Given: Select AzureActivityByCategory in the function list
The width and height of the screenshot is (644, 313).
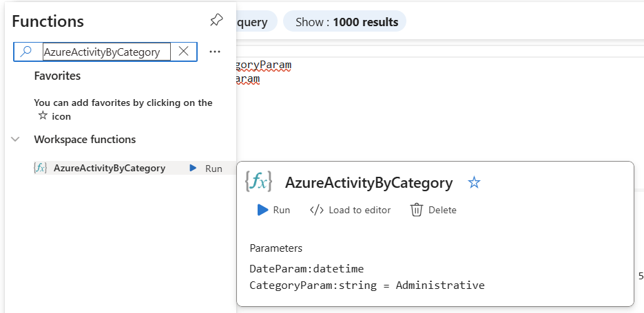Looking at the screenshot, I should click(110, 168).
